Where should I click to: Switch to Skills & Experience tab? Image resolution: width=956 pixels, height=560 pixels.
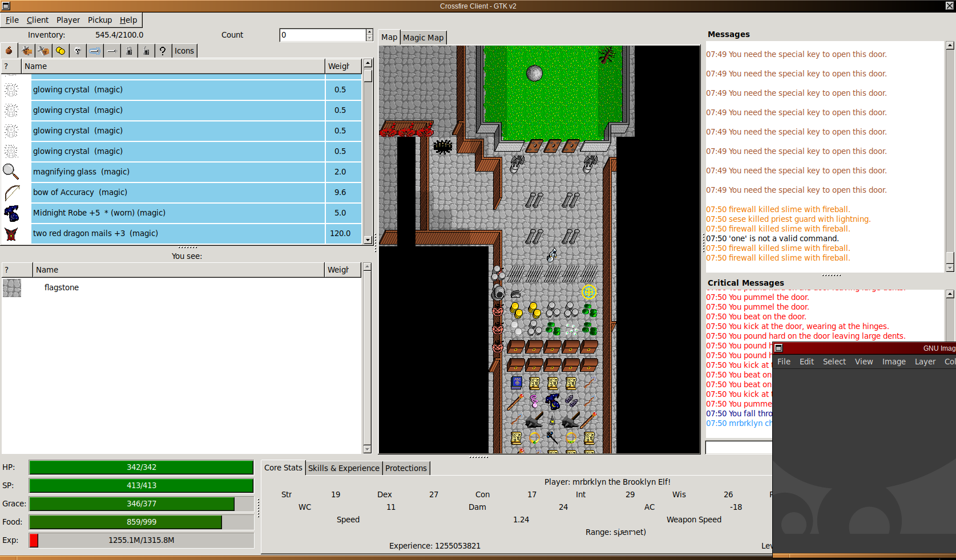pyautogui.click(x=344, y=468)
